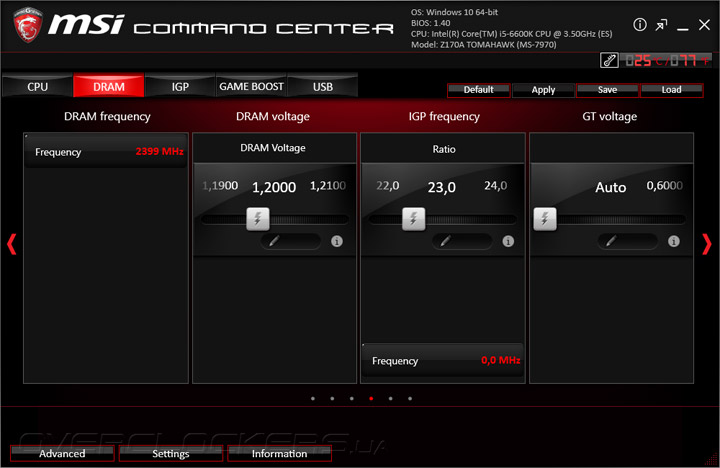Select the third page indicator dot

351,399
